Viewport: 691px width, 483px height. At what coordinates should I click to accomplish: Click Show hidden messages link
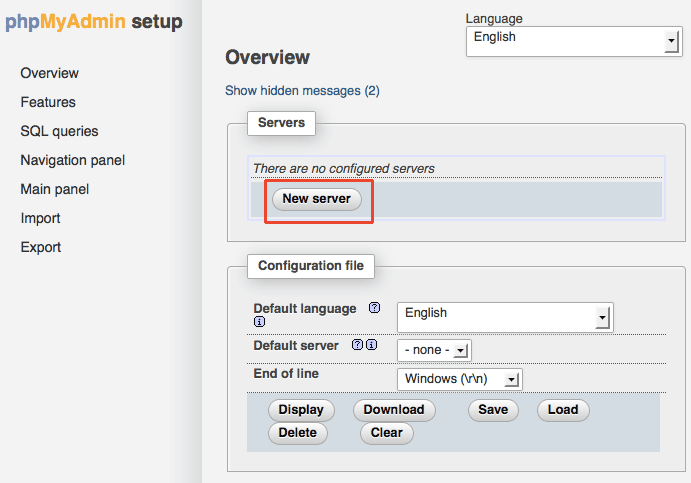[x=302, y=91]
